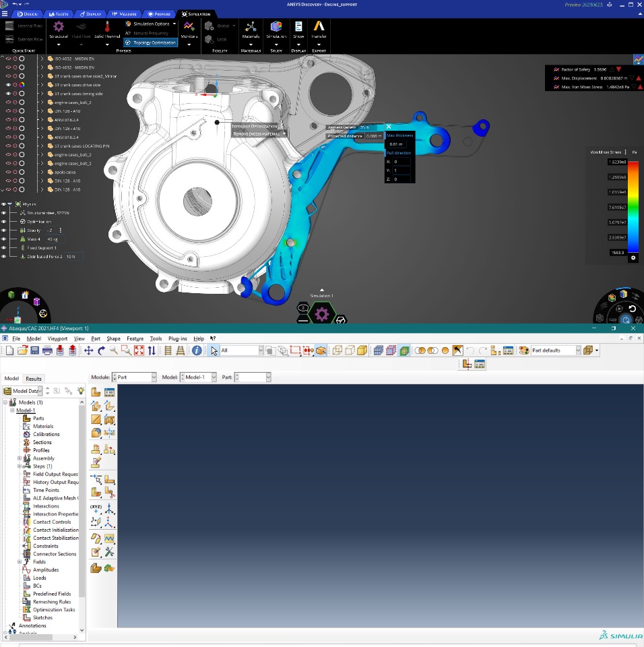
Task: Click the Factor of Safety monitor
Action: coord(587,69)
